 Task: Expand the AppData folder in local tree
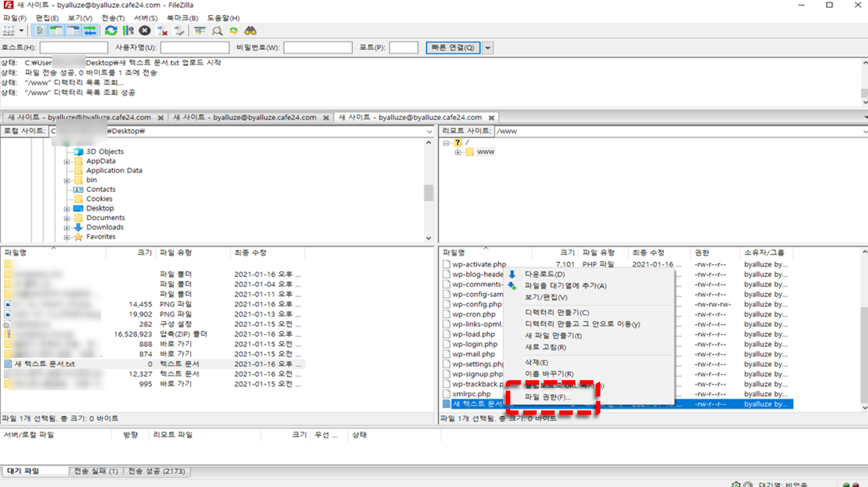[x=67, y=161]
